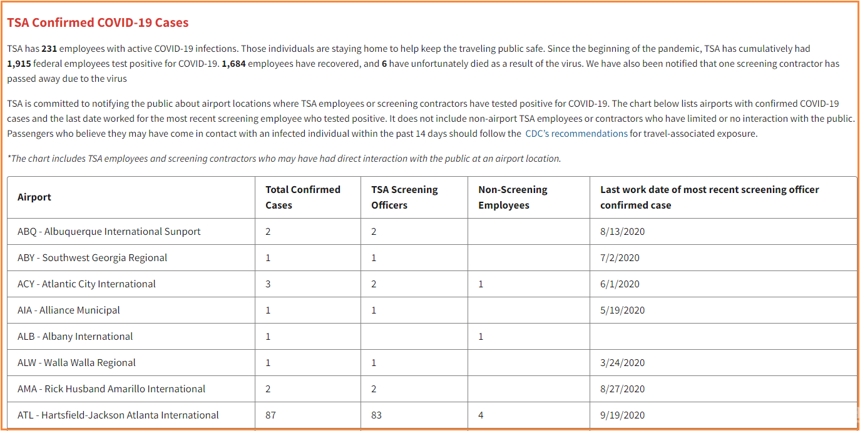Click the ACY - Atlantic City International cell
860x431 pixels.
point(131,284)
